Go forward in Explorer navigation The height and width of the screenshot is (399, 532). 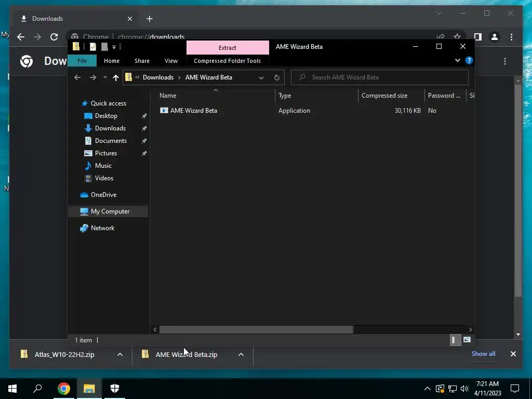point(92,77)
